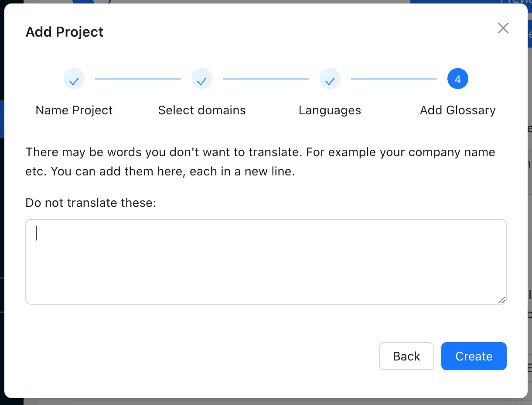Viewport: 532px width, 405px height.
Task: Select the Select domains step checkmark
Action: 202,79
